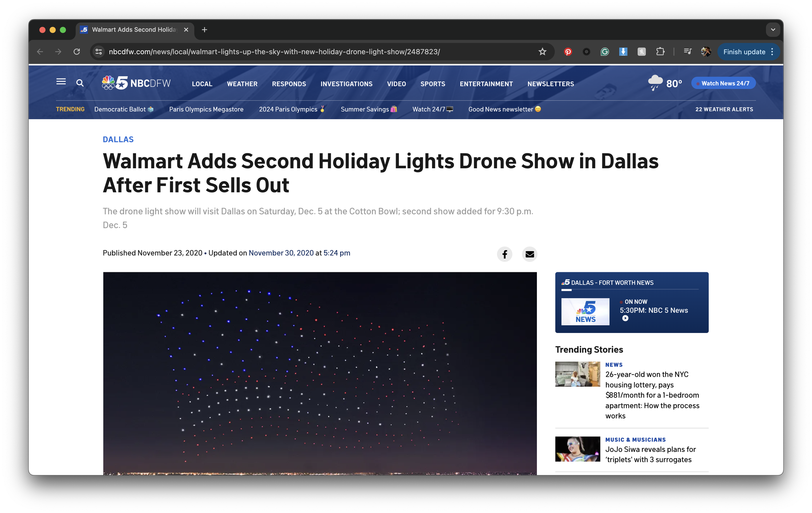
Task: Open the LOCAL nav menu
Action: (x=202, y=84)
